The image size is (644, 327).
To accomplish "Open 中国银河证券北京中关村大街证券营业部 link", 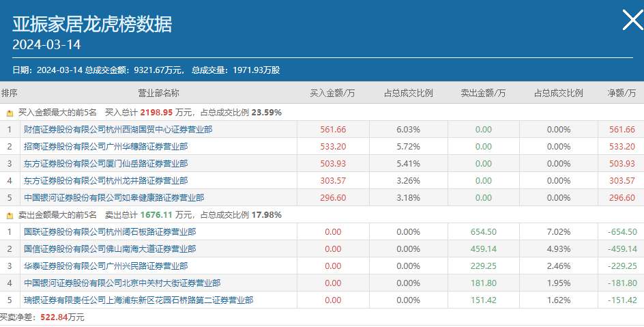I will coord(122,283).
